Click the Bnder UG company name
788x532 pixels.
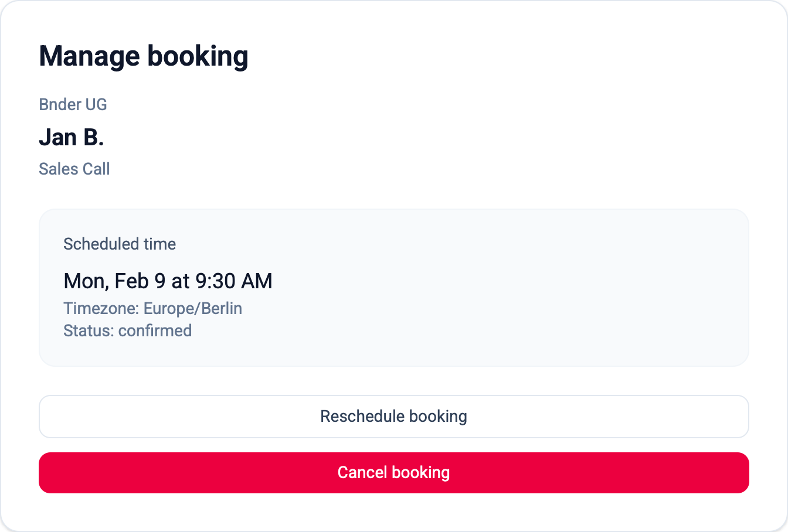[x=73, y=104]
